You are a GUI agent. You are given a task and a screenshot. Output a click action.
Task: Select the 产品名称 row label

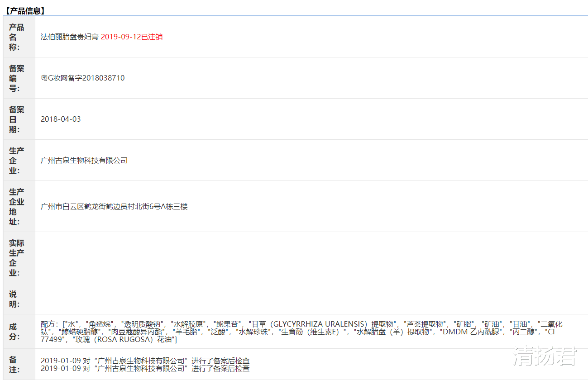17,37
